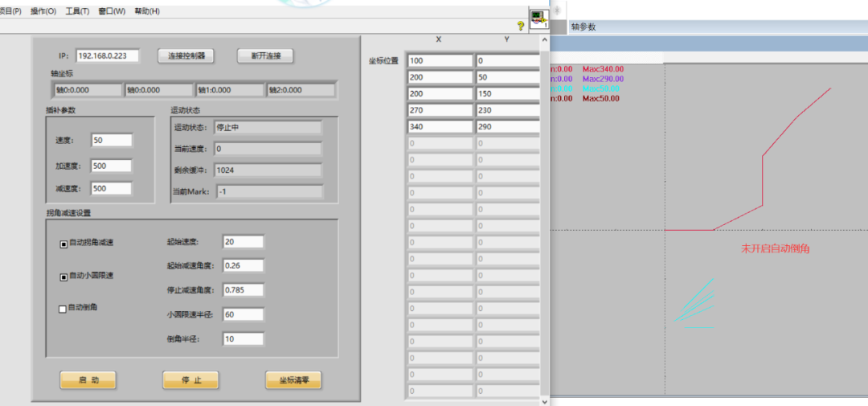Click the cyan Max:50.00 label in the scope window

(x=600, y=88)
